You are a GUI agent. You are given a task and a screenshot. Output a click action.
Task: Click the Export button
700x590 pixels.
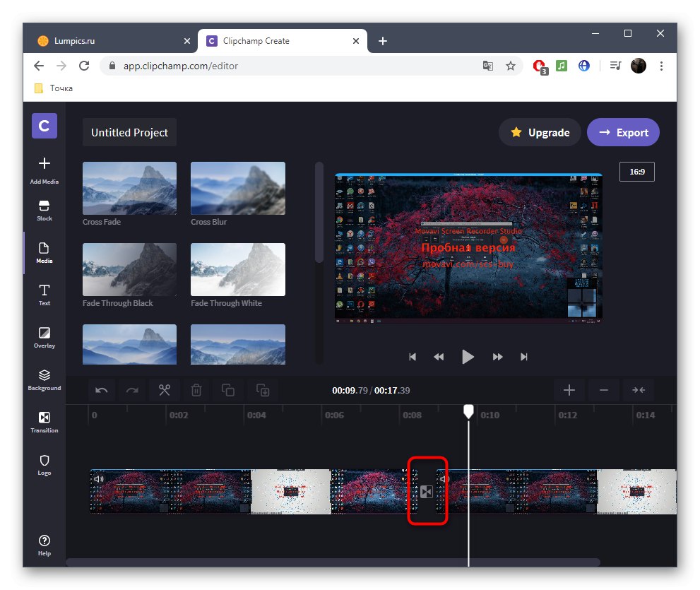623,132
